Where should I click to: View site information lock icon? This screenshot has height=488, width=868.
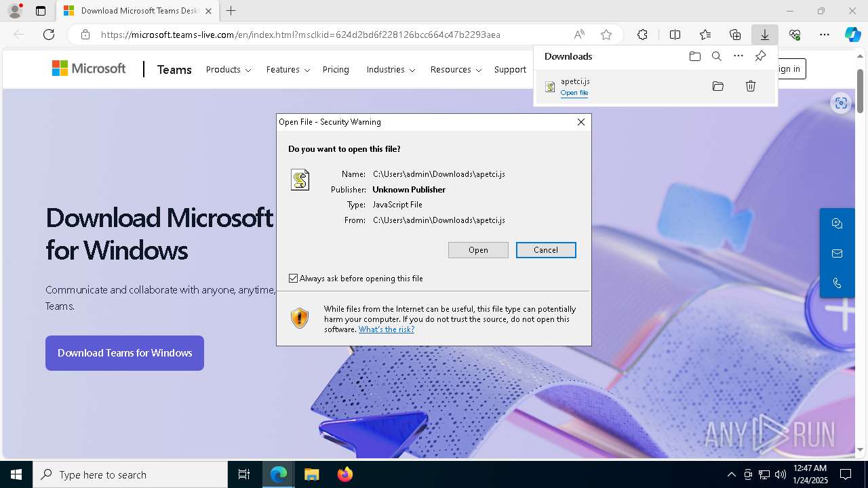pos(85,35)
